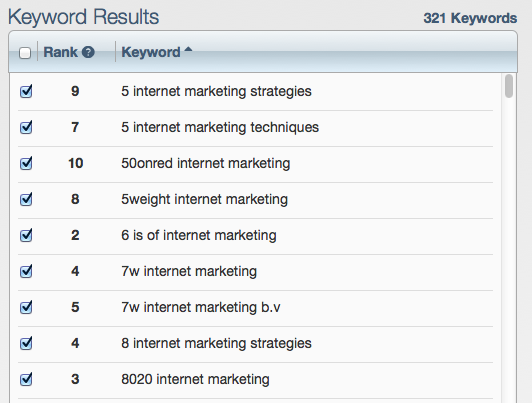
Task: Uncheck '5weight internet marketing' checkbox
Action: [x=26, y=199]
